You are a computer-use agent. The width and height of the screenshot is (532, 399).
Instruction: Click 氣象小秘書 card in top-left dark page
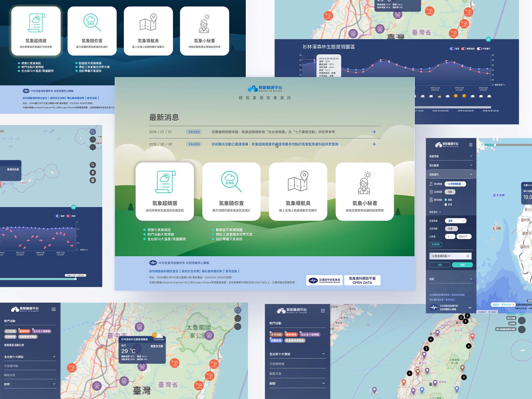(x=204, y=31)
